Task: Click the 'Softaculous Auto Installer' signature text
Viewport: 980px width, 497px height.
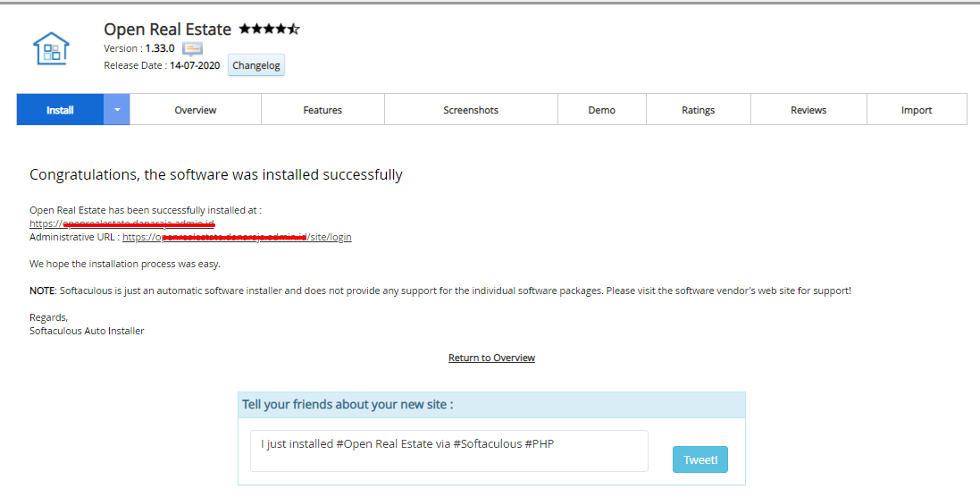Action: point(87,331)
